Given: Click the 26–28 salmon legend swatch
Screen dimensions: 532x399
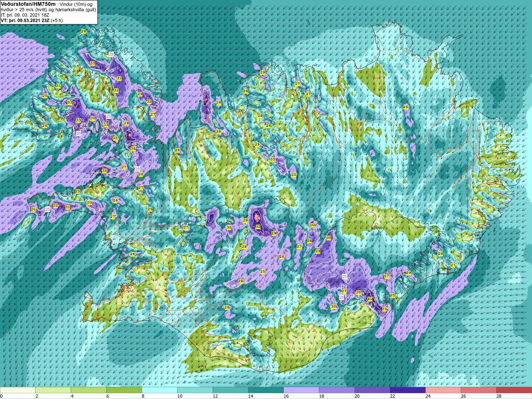Looking at the screenshot, I should [478, 390].
